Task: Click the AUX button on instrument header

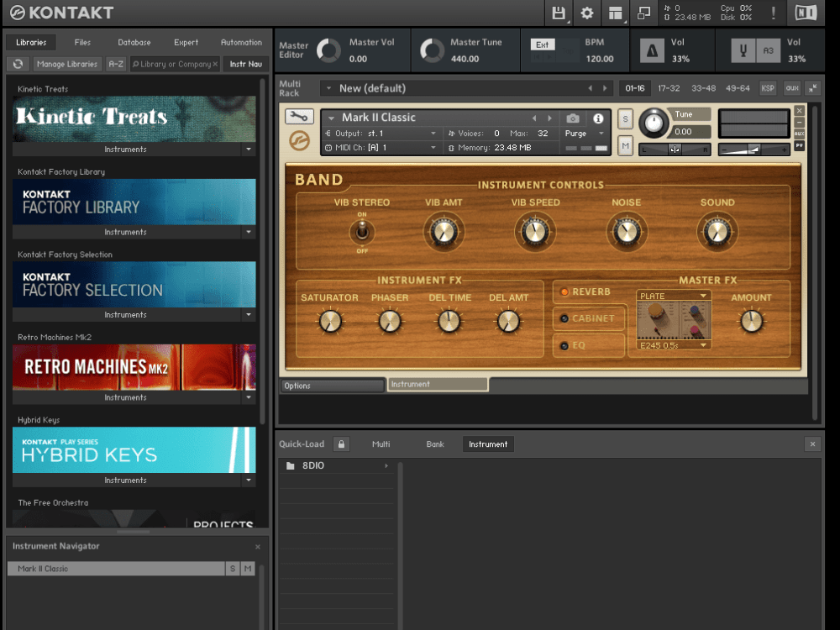Action: tap(800, 134)
